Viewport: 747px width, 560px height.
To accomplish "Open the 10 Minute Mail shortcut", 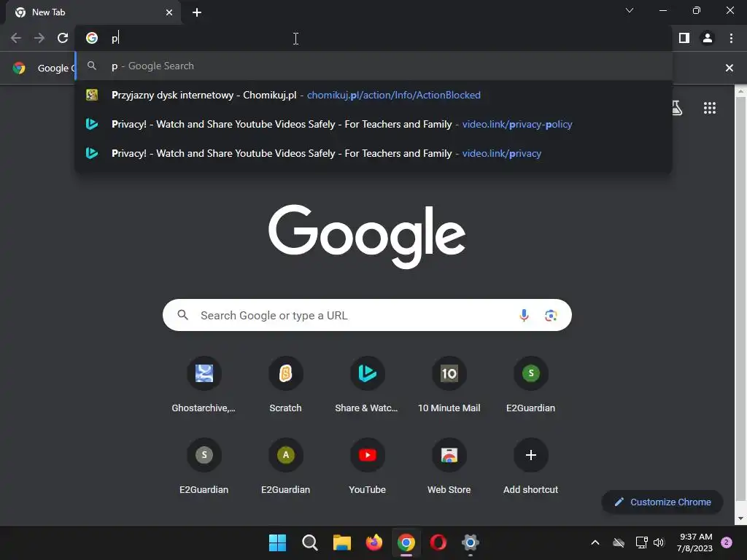I will pos(449,384).
